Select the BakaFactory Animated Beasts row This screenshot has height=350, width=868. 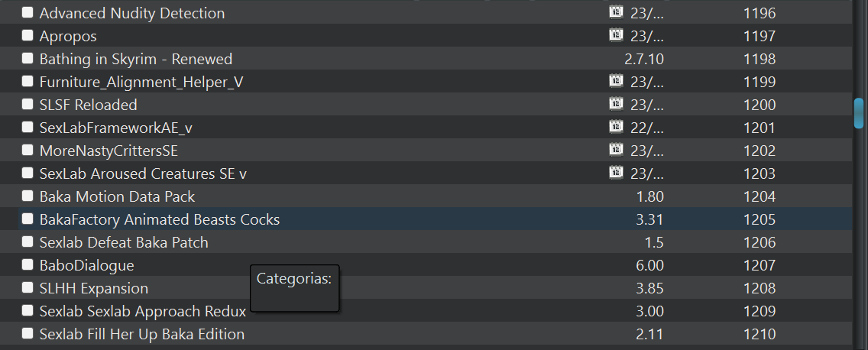tap(435, 219)
